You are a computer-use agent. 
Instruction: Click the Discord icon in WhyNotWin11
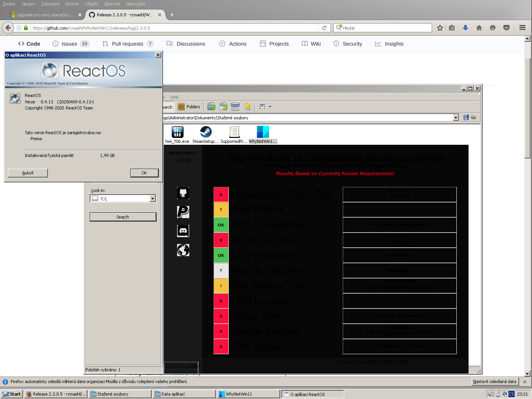pyautogui.click(x=183, y=231)
